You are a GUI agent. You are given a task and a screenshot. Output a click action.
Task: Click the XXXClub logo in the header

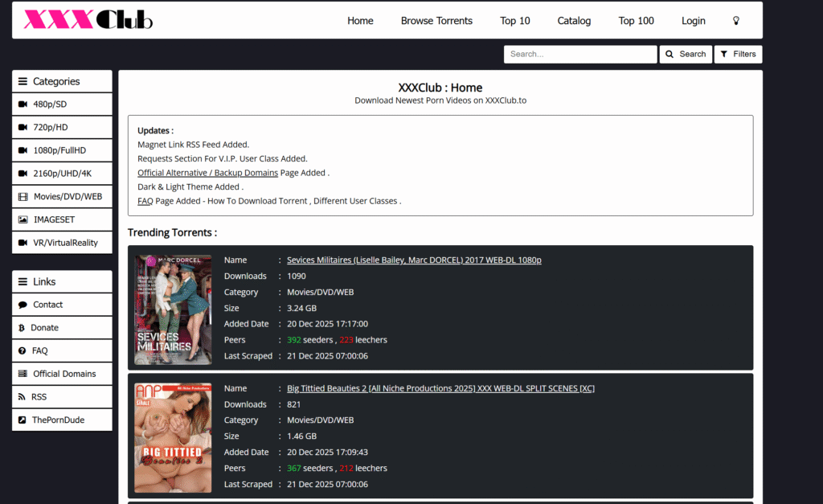point(88,19)
